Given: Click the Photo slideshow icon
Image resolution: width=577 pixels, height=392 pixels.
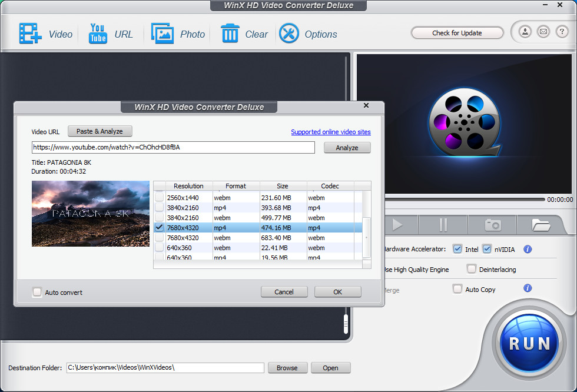Looking at the screenshot, I should 163,34.
